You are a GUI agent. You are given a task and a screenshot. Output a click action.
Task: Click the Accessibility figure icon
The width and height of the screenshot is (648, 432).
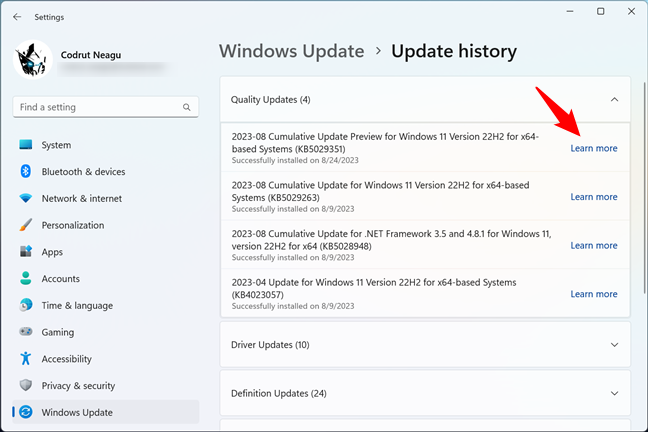pyautogui.click(x=26, y=358)
